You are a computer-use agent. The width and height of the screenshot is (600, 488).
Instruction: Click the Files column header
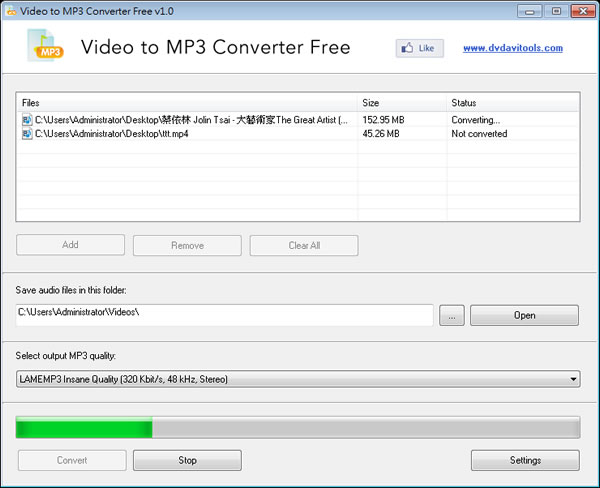[x=187, y=103]
